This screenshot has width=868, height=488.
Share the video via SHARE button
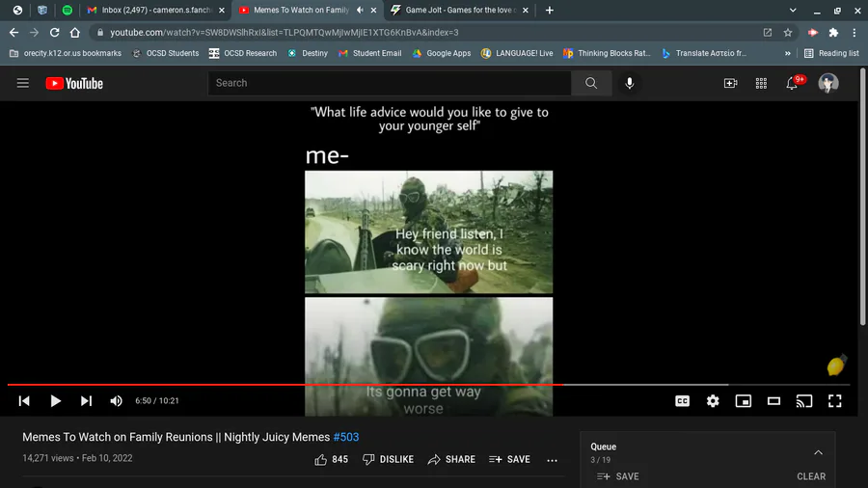(x=451, y=459)
